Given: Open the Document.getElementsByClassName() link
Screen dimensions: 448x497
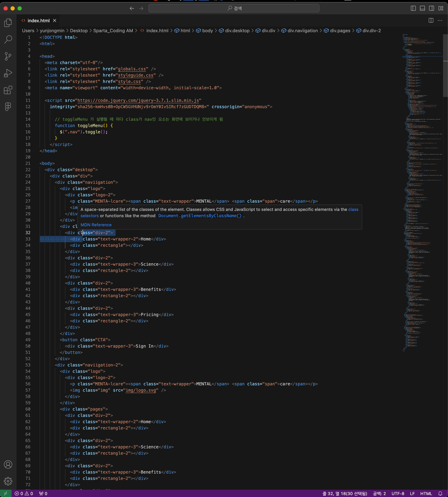Looking at the screenshot, I should click(200, 216).
